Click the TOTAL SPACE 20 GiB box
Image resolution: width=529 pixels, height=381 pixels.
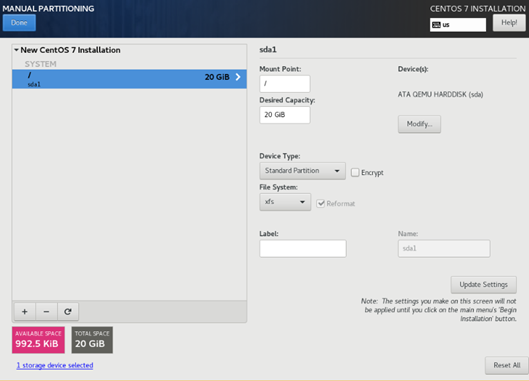pos(92,340)
